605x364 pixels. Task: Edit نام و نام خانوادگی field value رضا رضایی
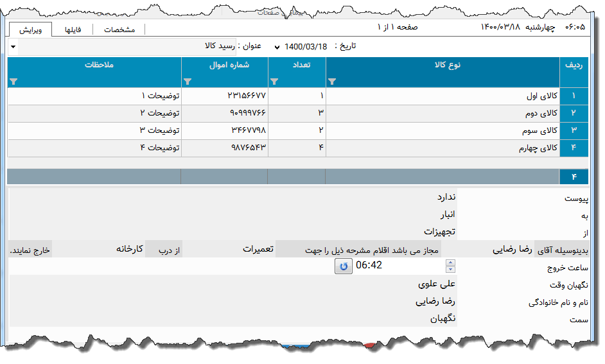(232, 302)
